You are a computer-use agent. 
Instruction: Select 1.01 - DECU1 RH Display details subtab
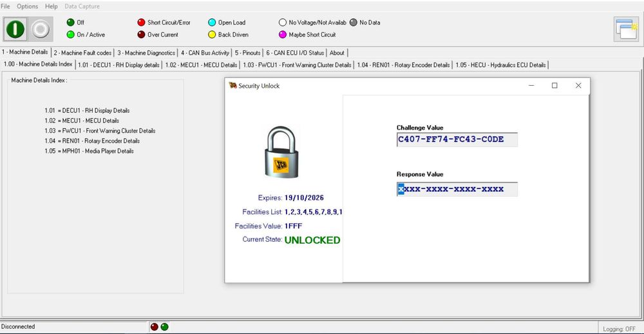118,65
